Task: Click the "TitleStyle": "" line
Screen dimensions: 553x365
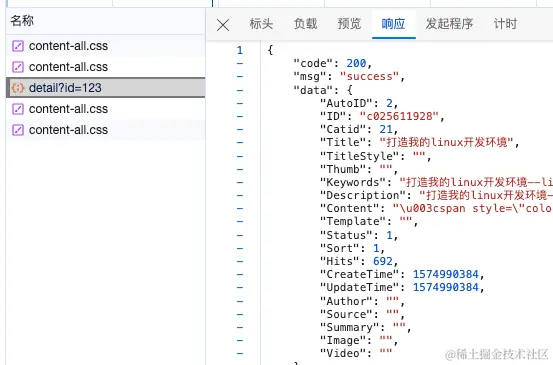Action: [x=375, y=156]
